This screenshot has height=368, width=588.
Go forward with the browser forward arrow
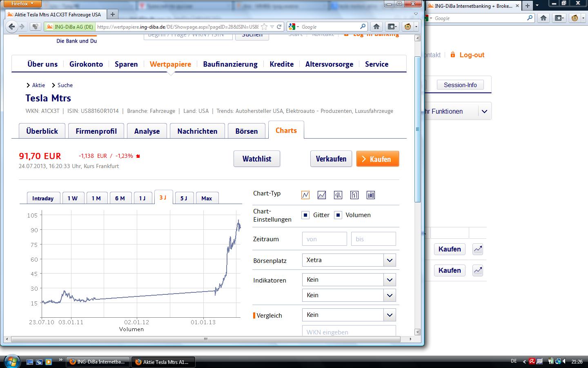pyautogui.click(x=22, y=27)
